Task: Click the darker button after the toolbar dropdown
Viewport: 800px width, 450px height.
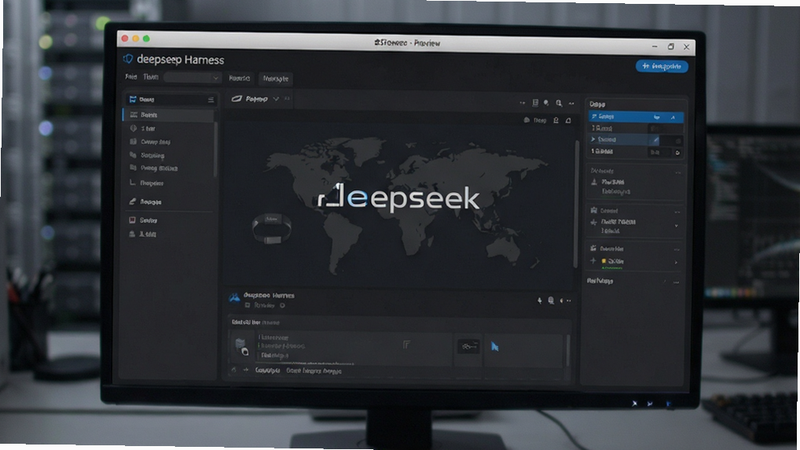Action: [x=276, y=79]
